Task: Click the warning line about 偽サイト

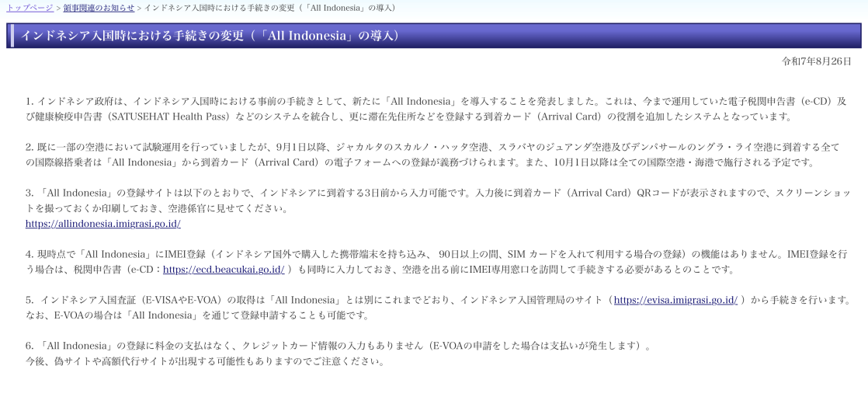Action: point(205,361)
